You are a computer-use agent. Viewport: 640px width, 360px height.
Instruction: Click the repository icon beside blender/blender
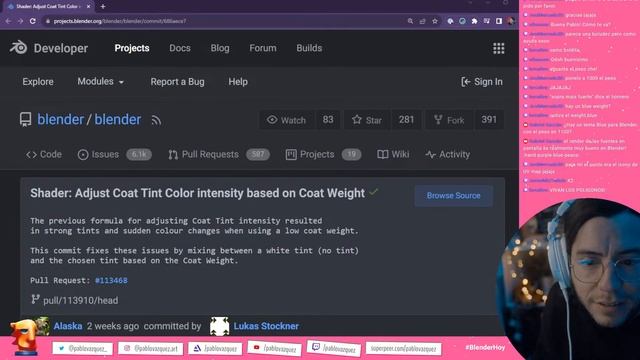point(25,120)
